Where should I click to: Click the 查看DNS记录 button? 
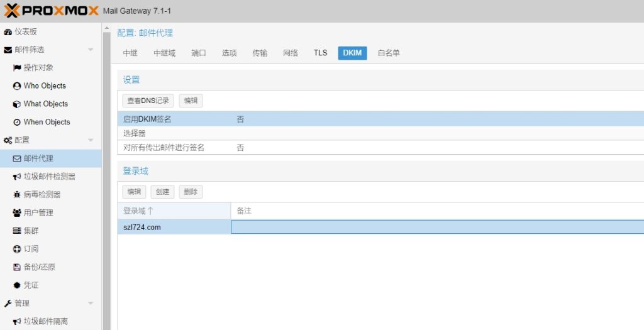pyautogui.click(x=148, y=101)
